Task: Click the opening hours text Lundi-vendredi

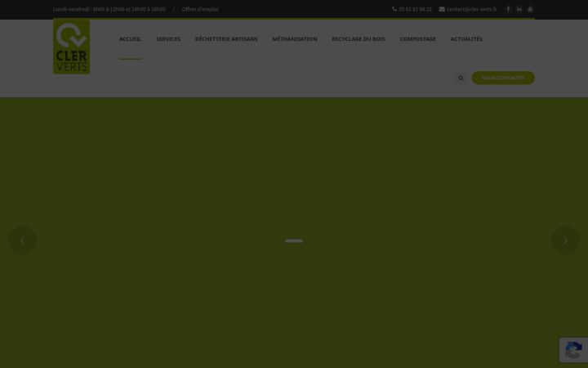Action: pos(109,9)
